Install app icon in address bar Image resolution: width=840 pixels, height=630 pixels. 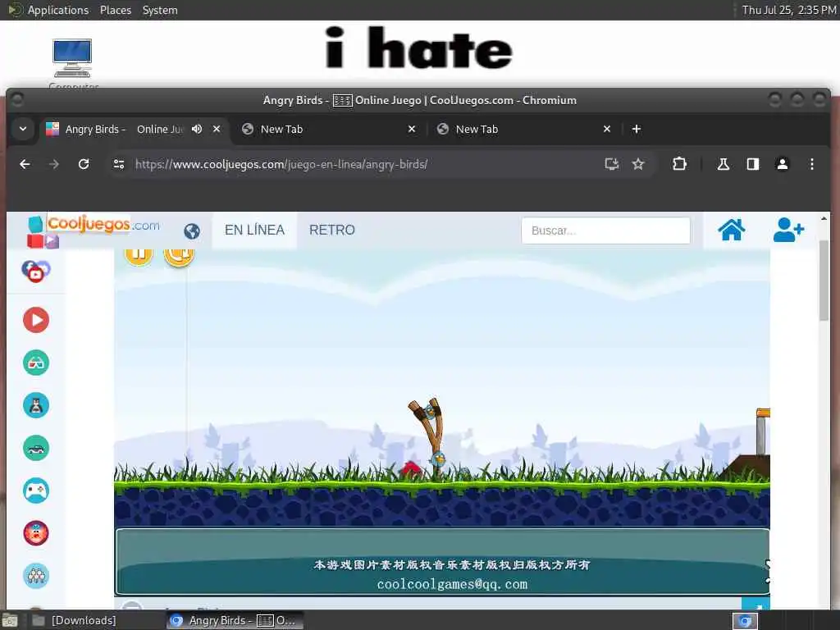point(611,164)
